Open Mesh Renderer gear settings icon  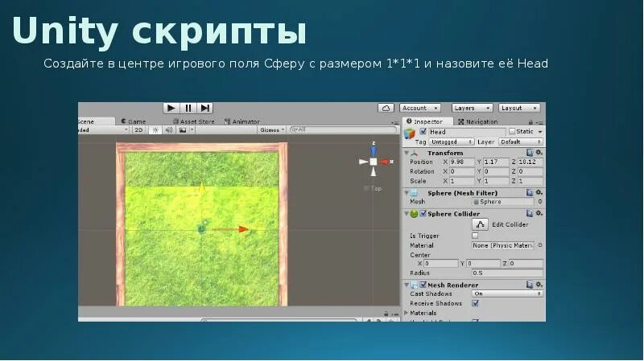point(539,285)
